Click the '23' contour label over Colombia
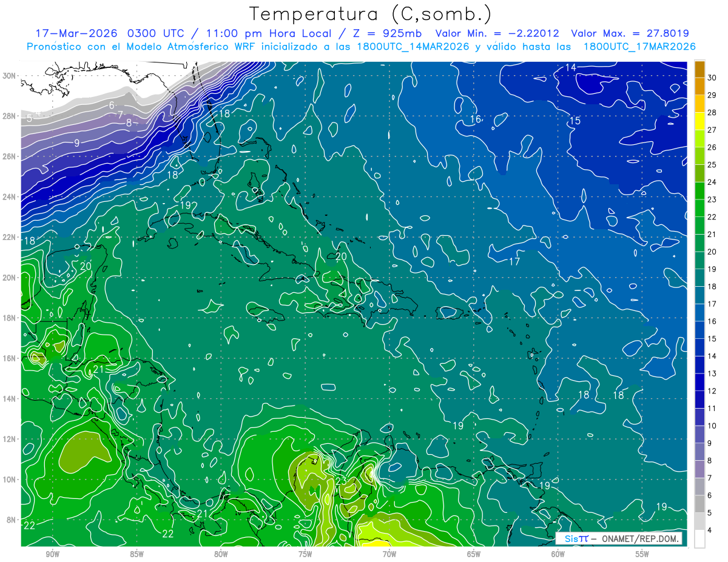The width and height of the screenshot is (728, 562). [x=341, y=482]
